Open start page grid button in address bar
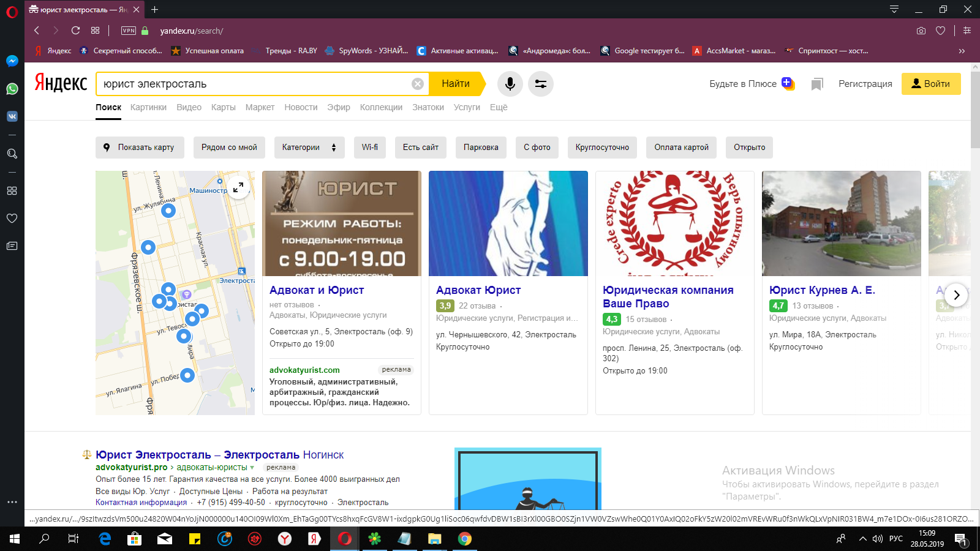 click(95, 31)
